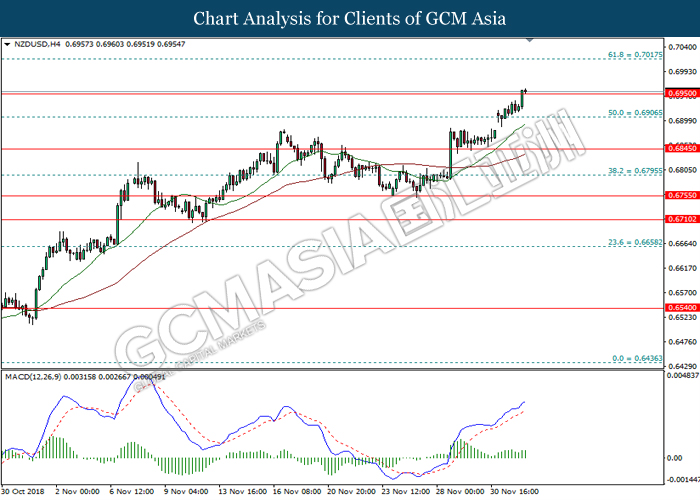Select the 0.65700 price axis value
Image resolution: width=700 pixels, height=500 pixels.
coord(682,293)
